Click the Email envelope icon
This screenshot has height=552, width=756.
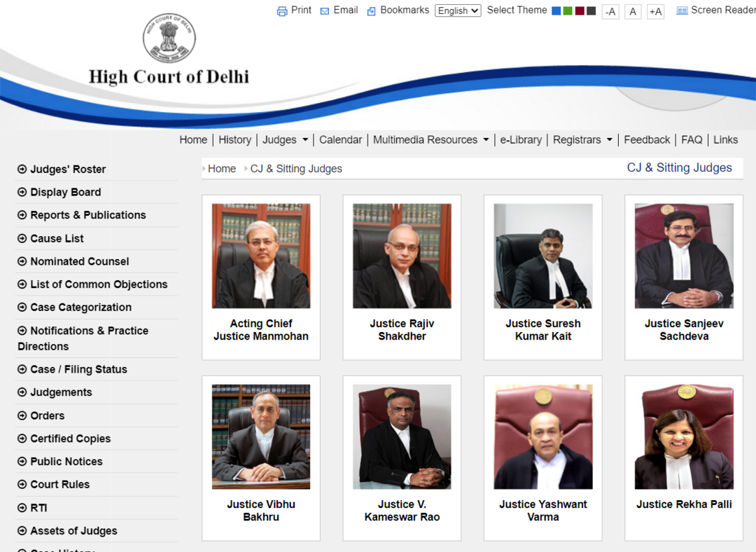click(x=325, y=11)
